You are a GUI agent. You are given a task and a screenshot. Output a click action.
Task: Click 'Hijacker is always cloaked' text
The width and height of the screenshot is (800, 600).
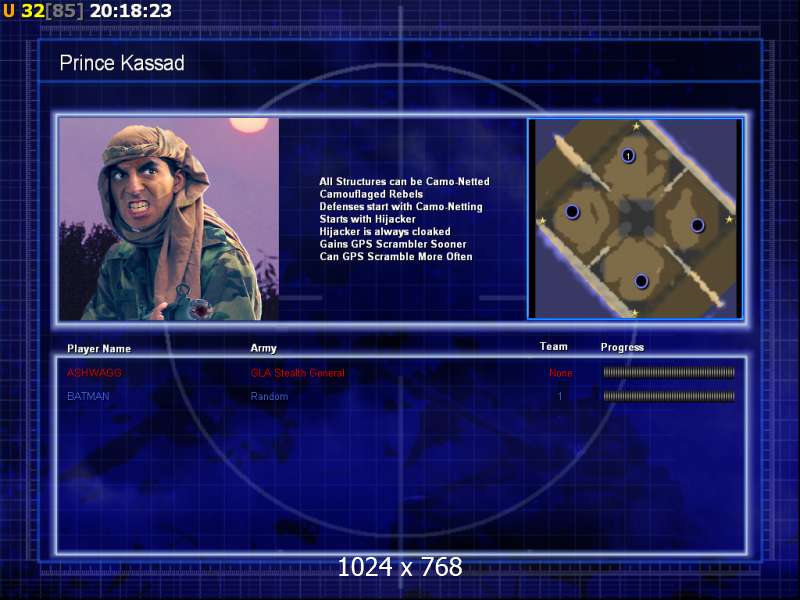coord(385,232)
